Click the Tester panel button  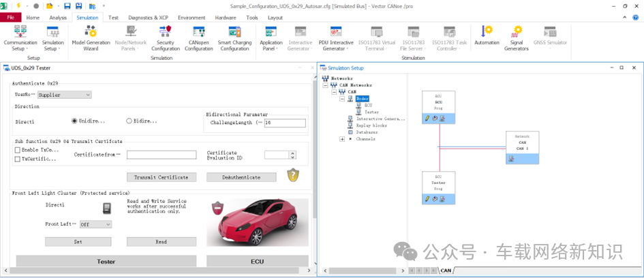point(106,261)
